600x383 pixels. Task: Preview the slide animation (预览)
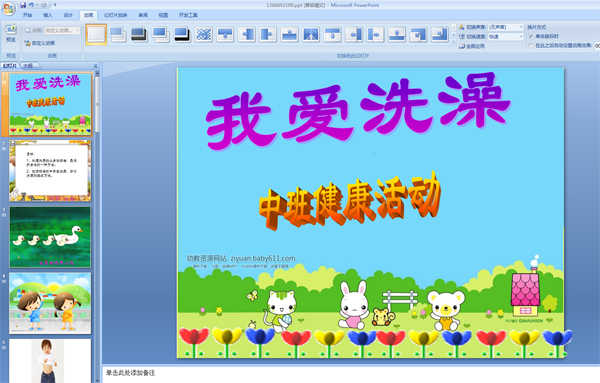11,33
